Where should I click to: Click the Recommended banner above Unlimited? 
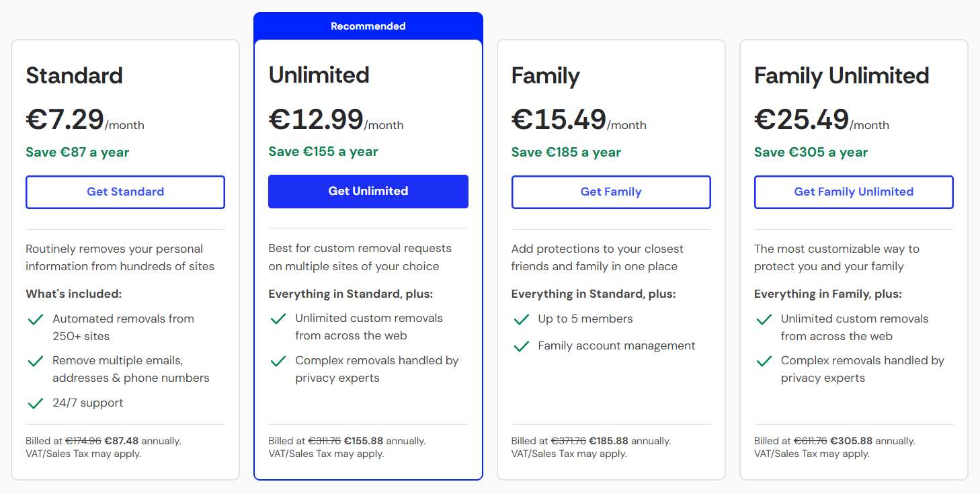pos(368,26)
